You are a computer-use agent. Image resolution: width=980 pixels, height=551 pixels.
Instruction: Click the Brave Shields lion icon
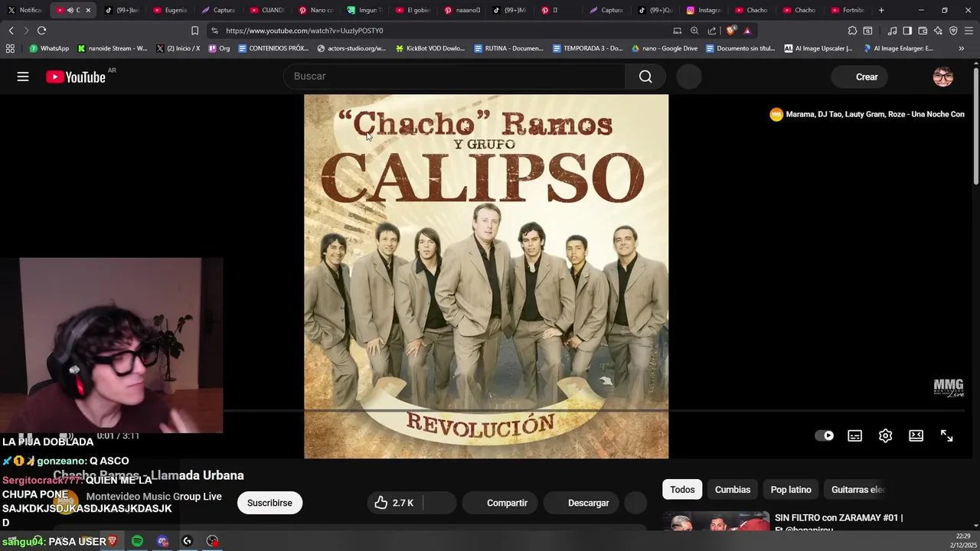[731, 31]
